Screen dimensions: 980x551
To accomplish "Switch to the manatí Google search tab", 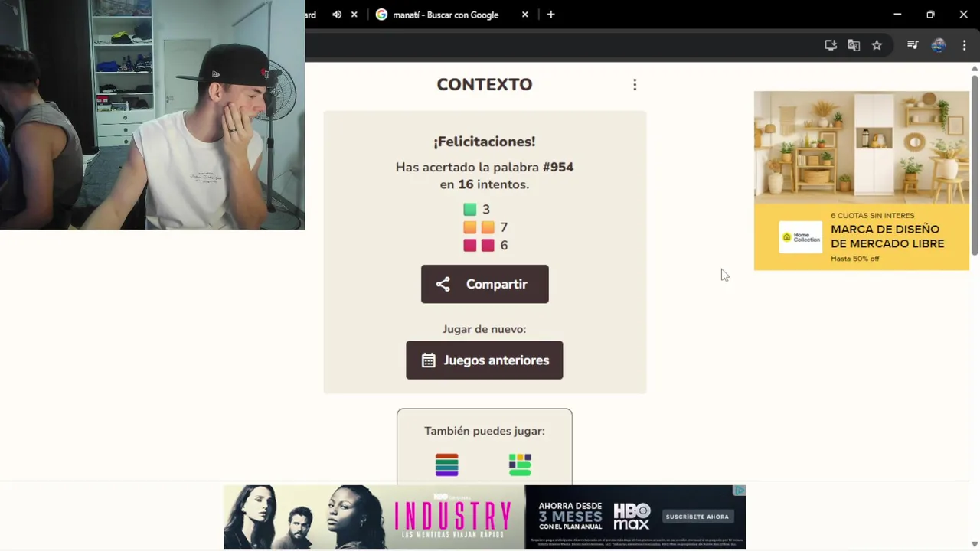I will (x=446, y=15).
